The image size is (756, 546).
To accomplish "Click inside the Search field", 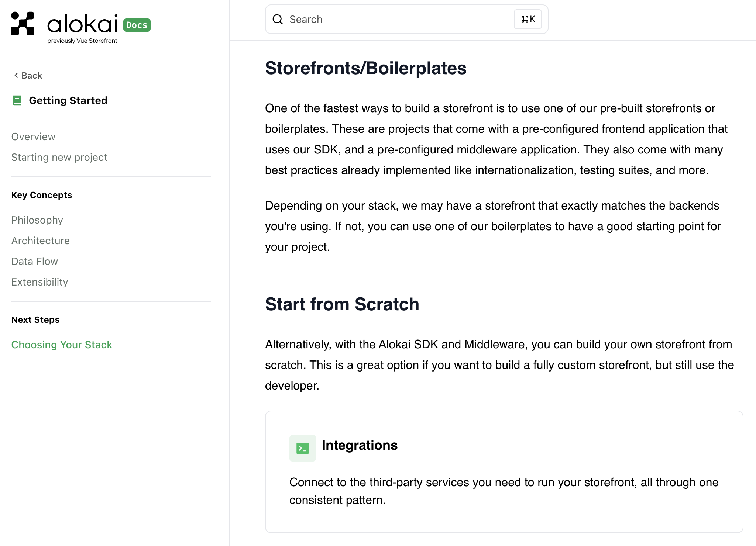I will [399, 19].
